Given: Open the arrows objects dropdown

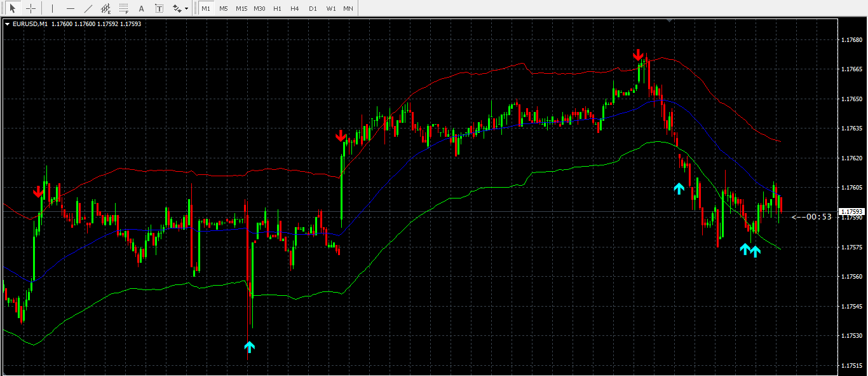Looking at the screenshot, I should [x=180, y=9].
